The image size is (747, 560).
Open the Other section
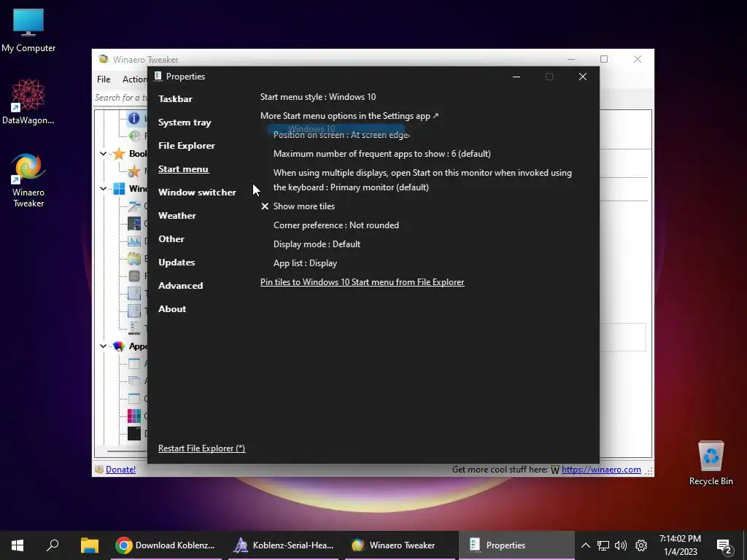pyautogui.click(x=171, y=239)
